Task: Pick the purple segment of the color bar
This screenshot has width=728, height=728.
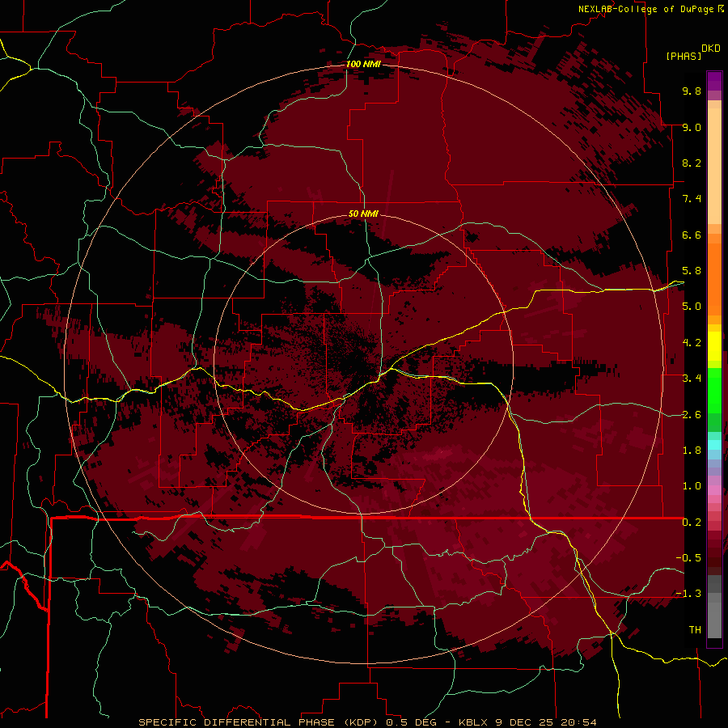Action: pyautogui.click(x=714, y=81)
